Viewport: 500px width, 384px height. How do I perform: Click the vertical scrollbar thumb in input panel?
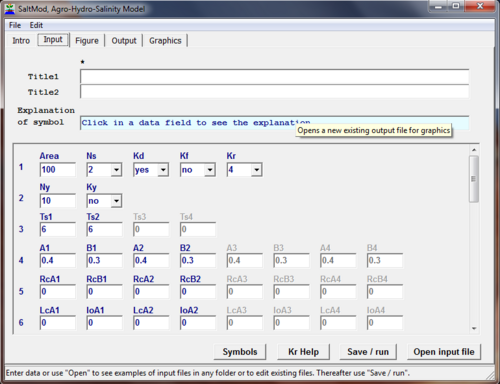474,179
